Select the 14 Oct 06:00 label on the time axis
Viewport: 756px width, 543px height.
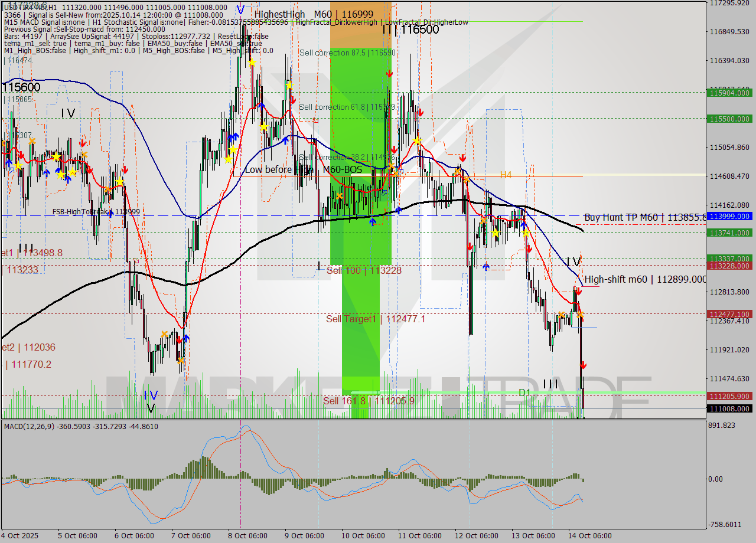pos(589,534)
